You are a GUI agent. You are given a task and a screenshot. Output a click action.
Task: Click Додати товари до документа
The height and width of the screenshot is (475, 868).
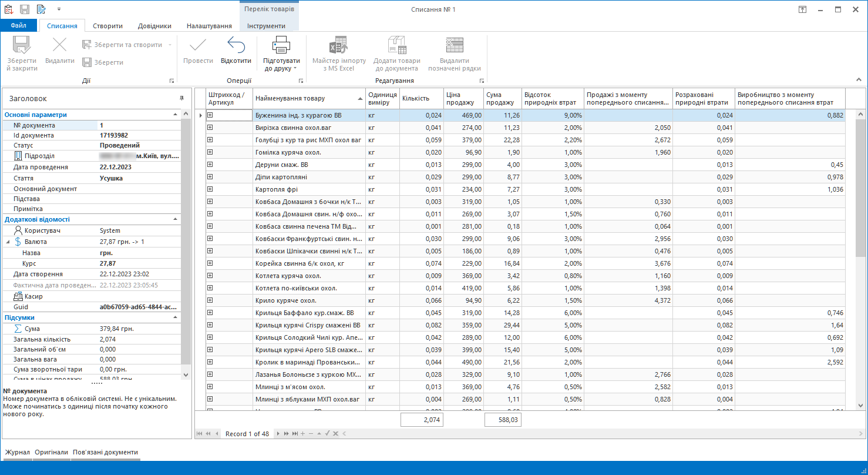point(397,53)
